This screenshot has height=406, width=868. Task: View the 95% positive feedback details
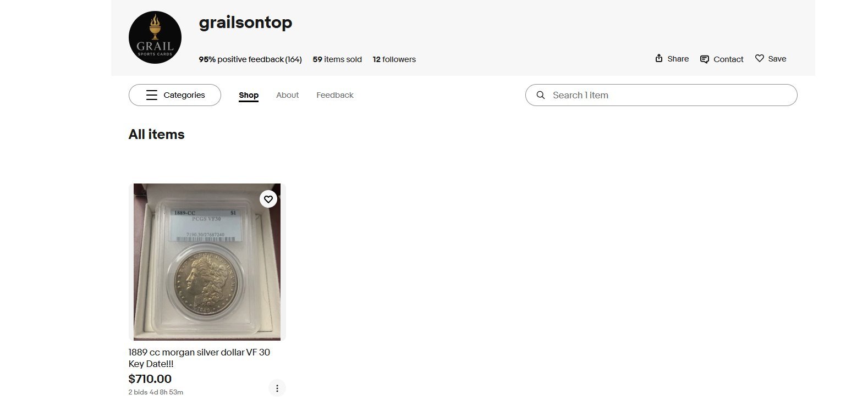(250, 59)
